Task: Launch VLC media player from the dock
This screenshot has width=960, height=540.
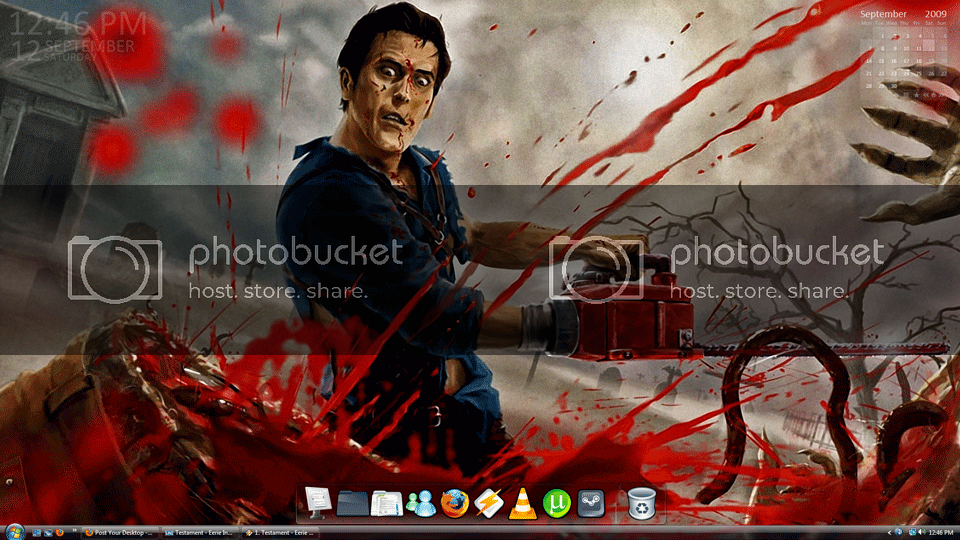Action: [523, 504]
